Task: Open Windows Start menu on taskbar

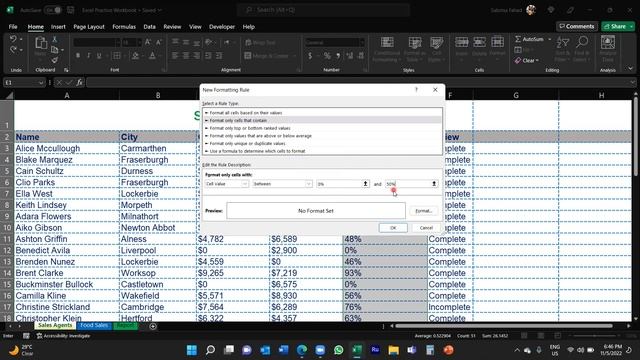Action: 191,350
